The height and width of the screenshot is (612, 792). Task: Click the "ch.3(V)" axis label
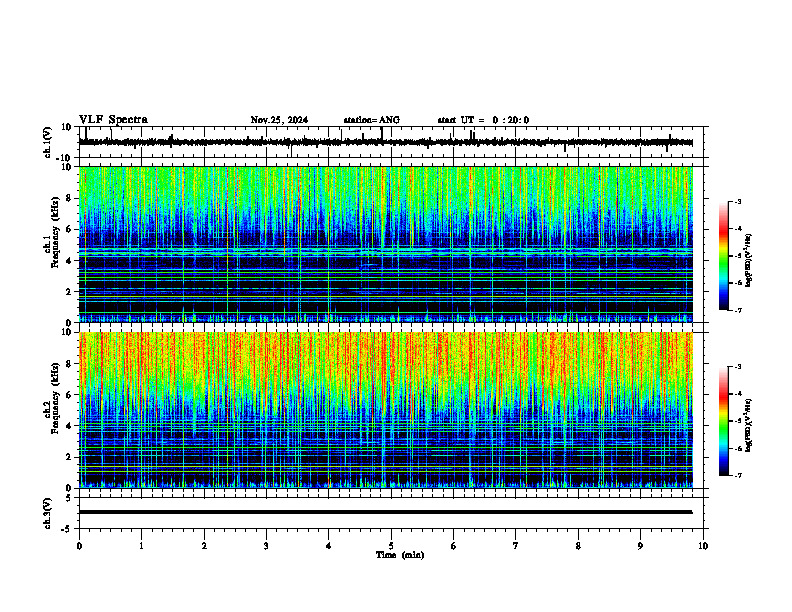tap(48, 513)
